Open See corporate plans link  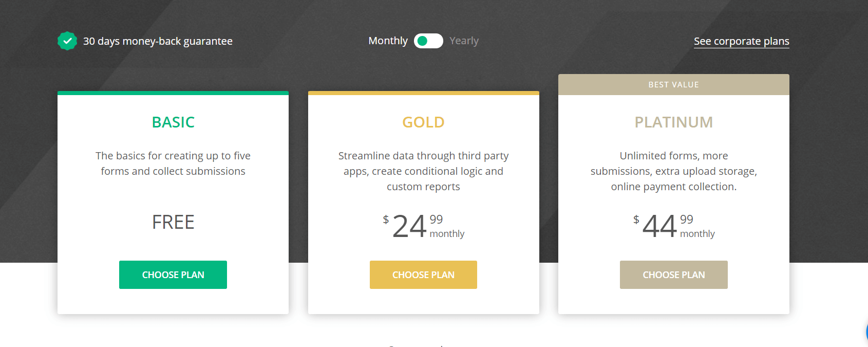(x=741, y=41)
